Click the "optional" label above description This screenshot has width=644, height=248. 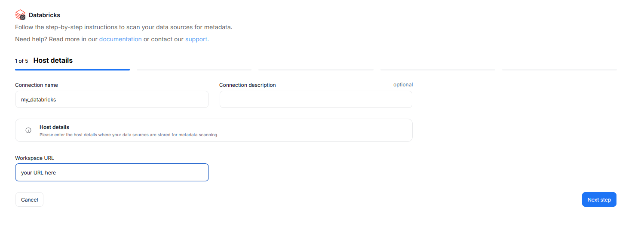pos(403,85)
